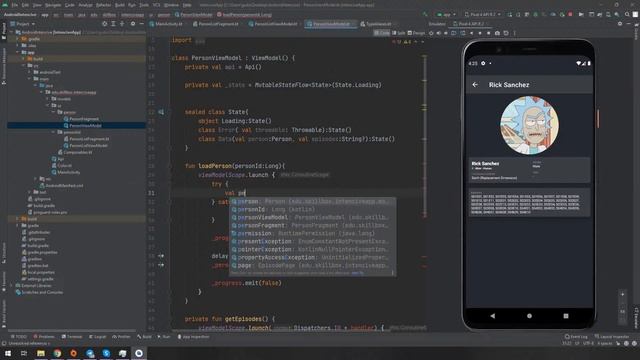The width and height of the screenshot is (640, 360).
Task: Open the Pixel 4 API device selector dropdown
Action: [482, 14]
